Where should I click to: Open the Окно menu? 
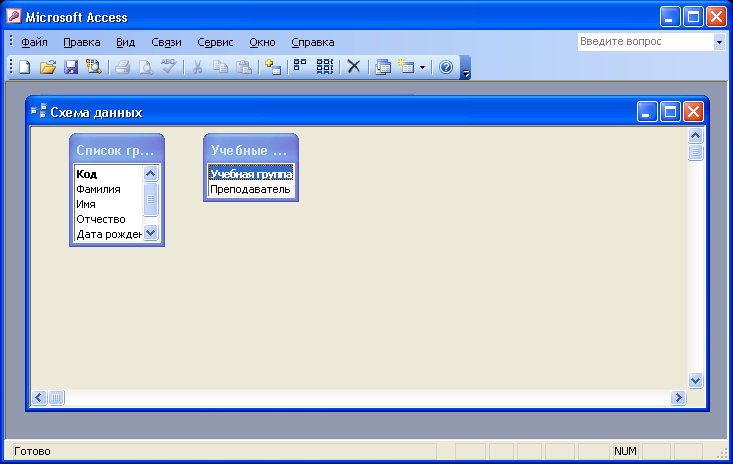pos(262,42)
